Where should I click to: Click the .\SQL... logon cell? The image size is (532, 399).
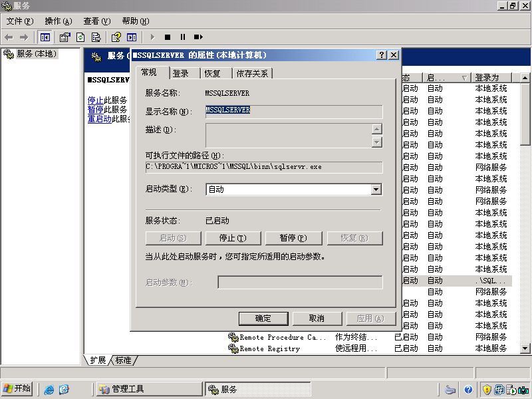coord(490,281)
